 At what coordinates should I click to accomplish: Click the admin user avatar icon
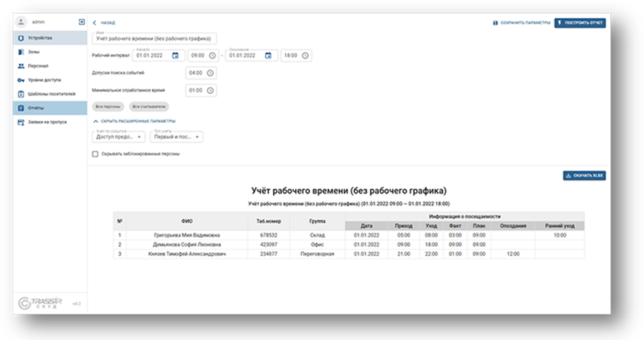point(21,22)
